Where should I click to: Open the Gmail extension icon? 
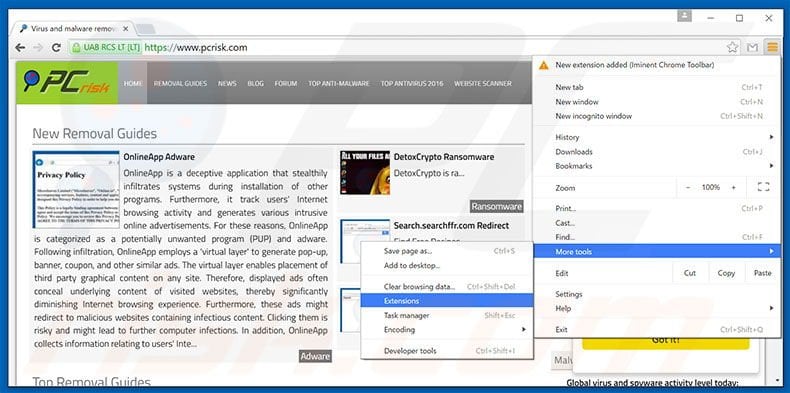click(752, 48)
